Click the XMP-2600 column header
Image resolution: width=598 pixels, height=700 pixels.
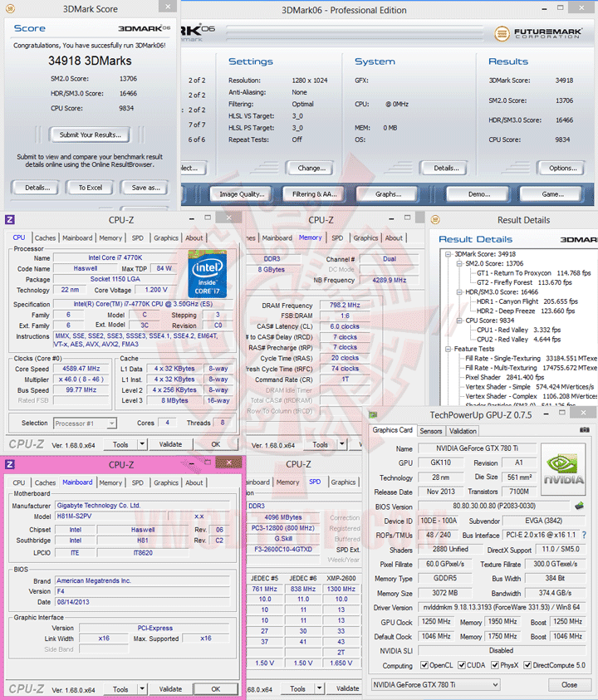pyautogui.click(x=341, y=578)
